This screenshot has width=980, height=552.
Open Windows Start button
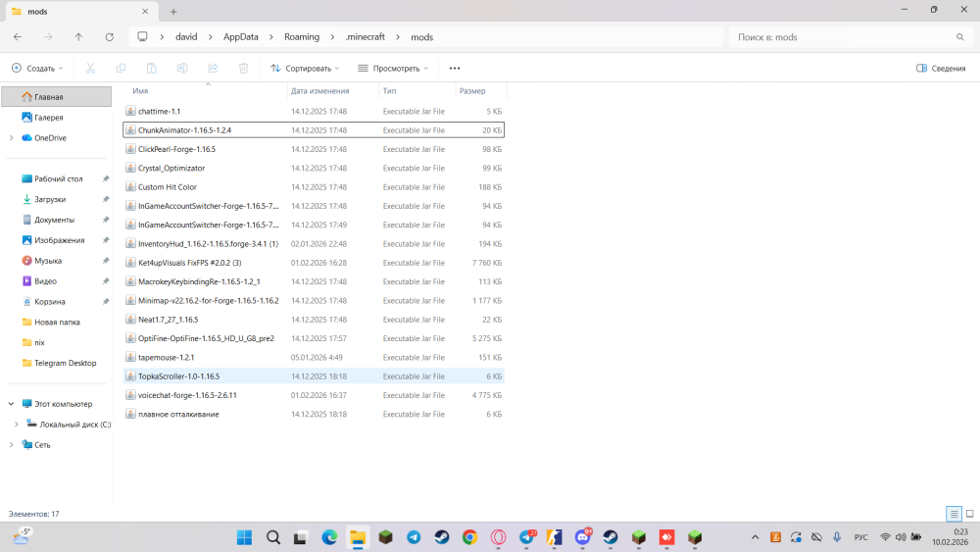[244, 537]
